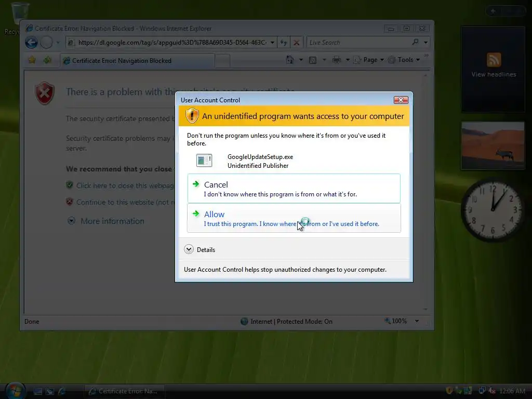
Task: Click the analog clock gadget
Action: 493,209
